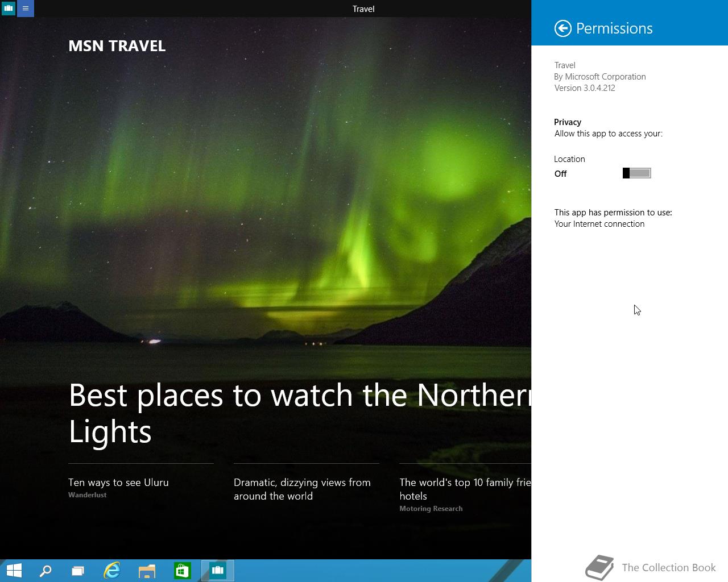Toggle the Location permission switch
This screenshot has width=728, height=582.
[x=636, y=173]
